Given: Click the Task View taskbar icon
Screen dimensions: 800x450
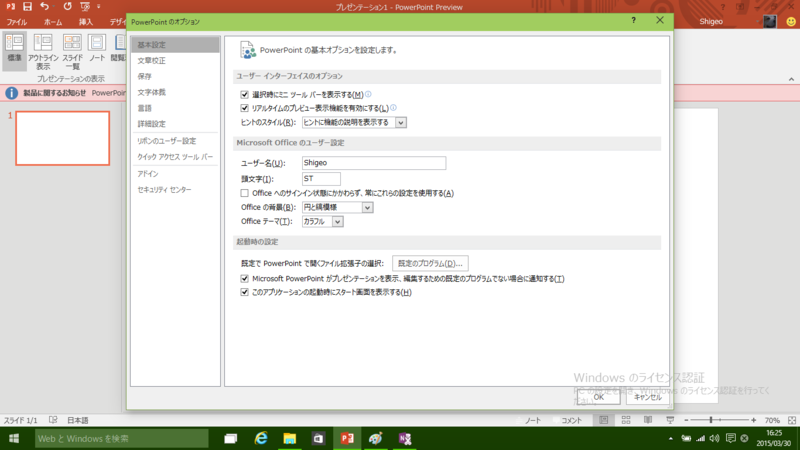Looking at the screenshot, I should [231, 438].
